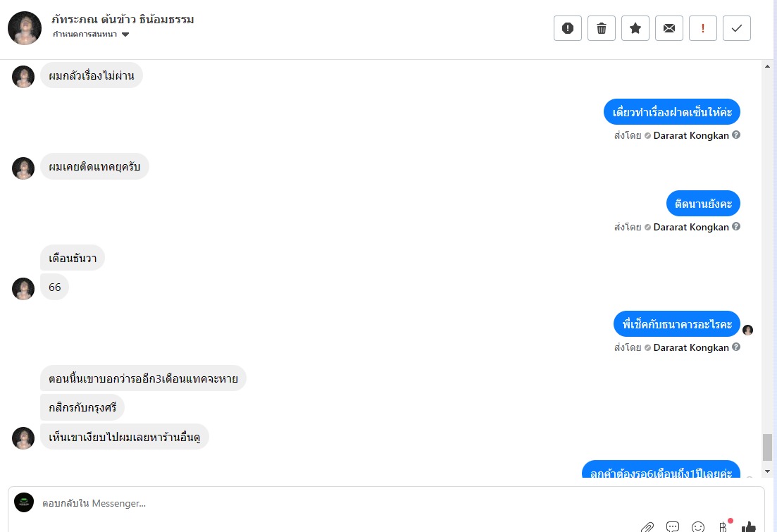
Task: Select the message เดี๋ยวทำเรื่องฝาดเซ็นให้ค่ะ
Action: click(672, 112)
